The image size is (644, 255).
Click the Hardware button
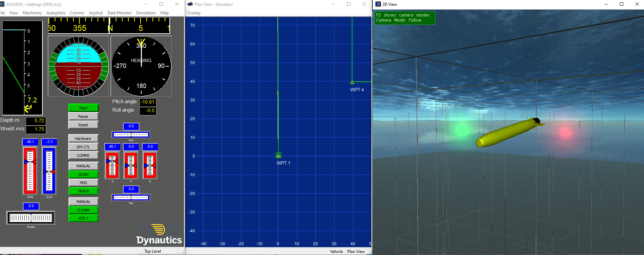pos(83,139)
